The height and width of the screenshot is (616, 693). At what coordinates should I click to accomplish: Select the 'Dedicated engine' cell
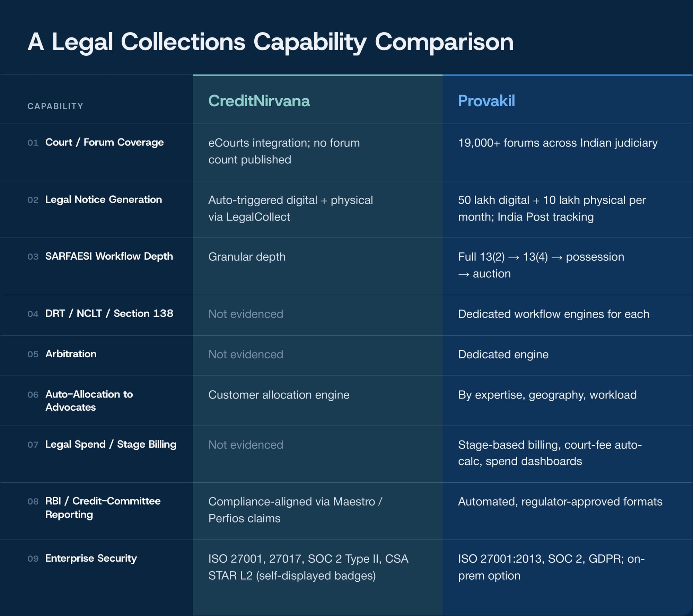(503, 355)
